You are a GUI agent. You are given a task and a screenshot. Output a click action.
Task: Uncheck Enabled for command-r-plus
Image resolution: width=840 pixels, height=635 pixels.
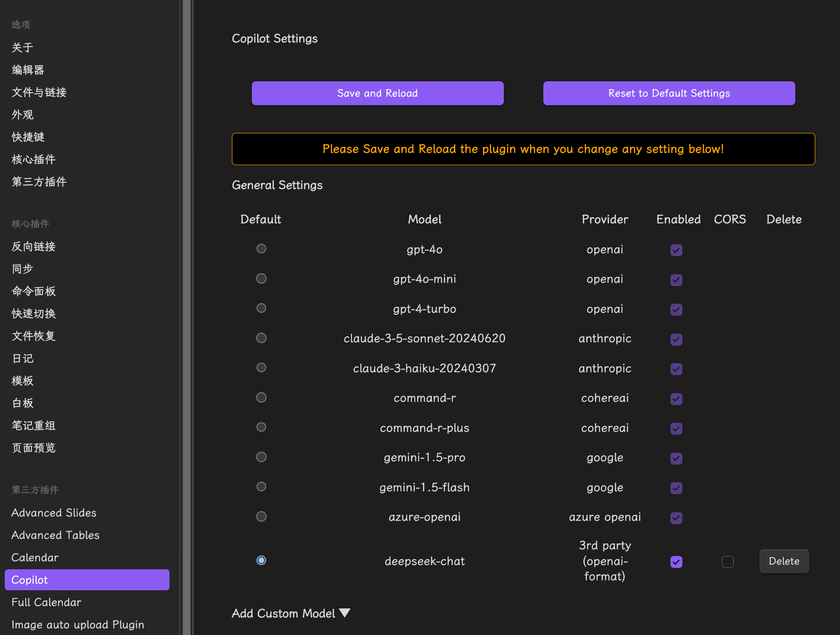pos(676,428)
